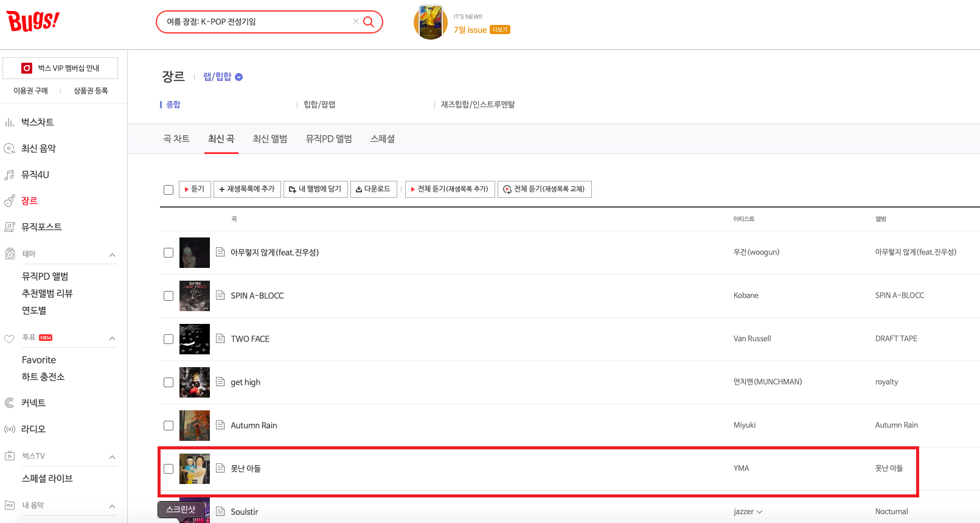This screenshot has width=980, height=523.
Task: Open lyrics icon for Autumn Rain track
Action: 220,425
